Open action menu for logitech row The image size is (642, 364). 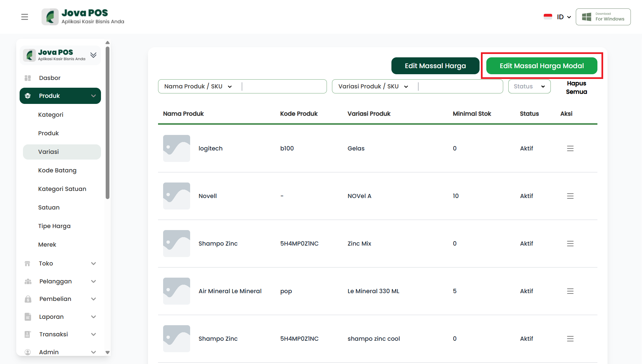point(570,148)
